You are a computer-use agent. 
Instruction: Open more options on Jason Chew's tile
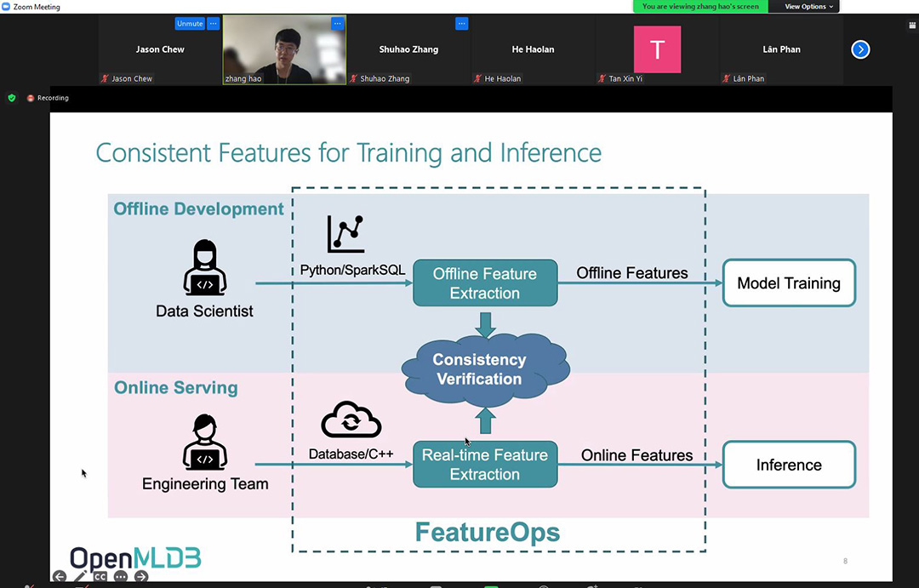coord(214,24)
